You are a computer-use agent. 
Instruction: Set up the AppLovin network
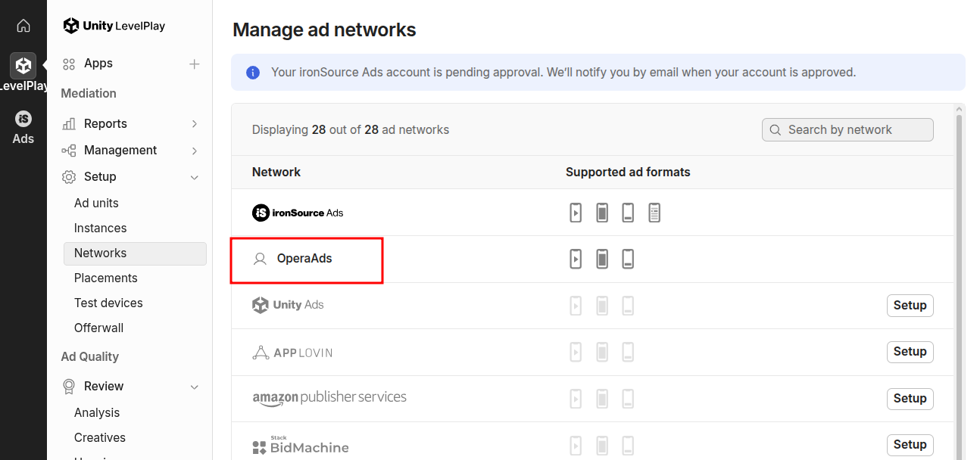(x=910, y=352)
